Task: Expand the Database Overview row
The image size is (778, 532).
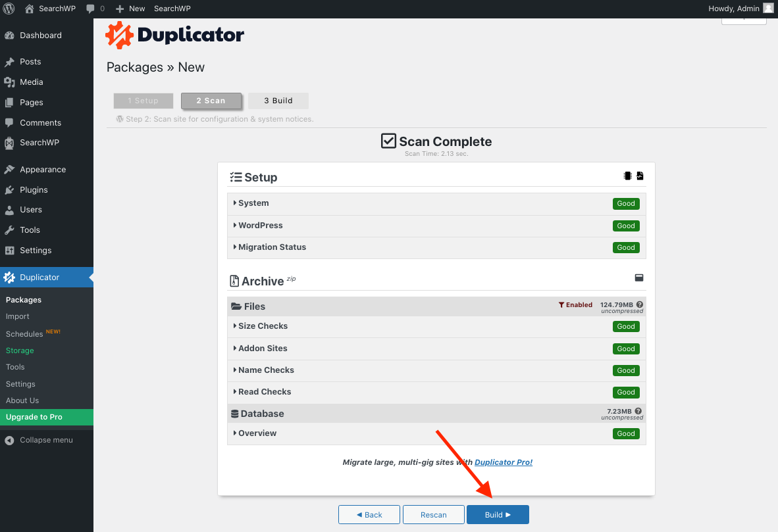Action: (x=257, y=433)
